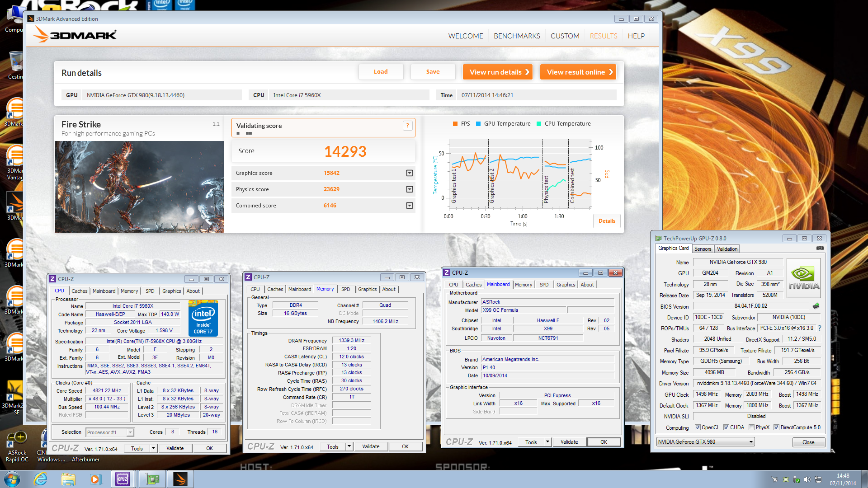Open Tools dropdown arrow in CPU tab CPU-Z
The image size is (868, 488).
pyautogui.click(x=153, y=448)
